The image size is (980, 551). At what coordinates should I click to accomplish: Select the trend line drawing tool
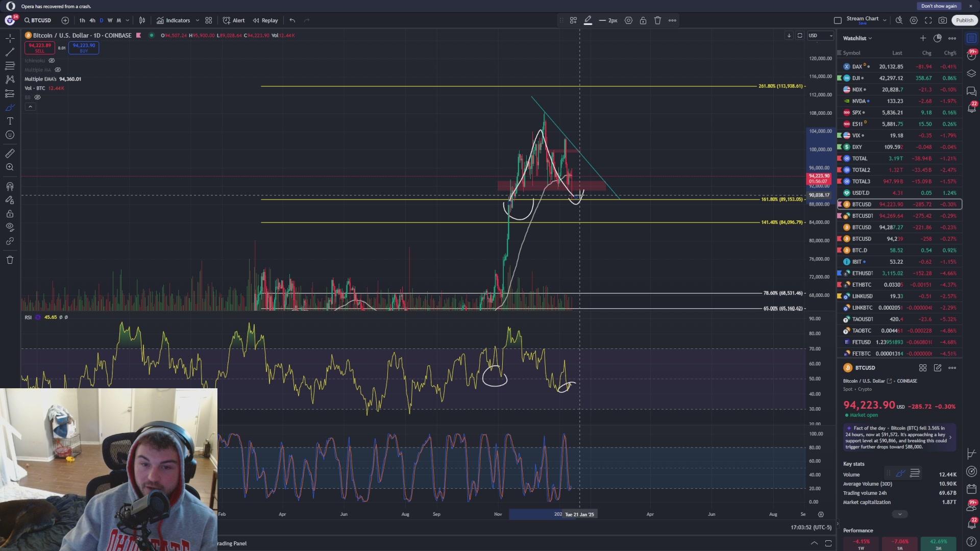(x=10, y=52)
